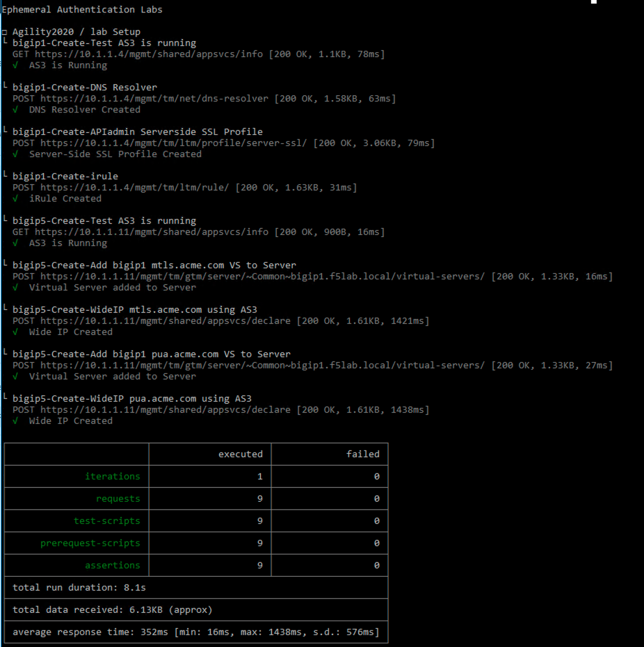Click the 'iRule Created' assertion
This screenshot has height=647, width=644.
point(65,199)
